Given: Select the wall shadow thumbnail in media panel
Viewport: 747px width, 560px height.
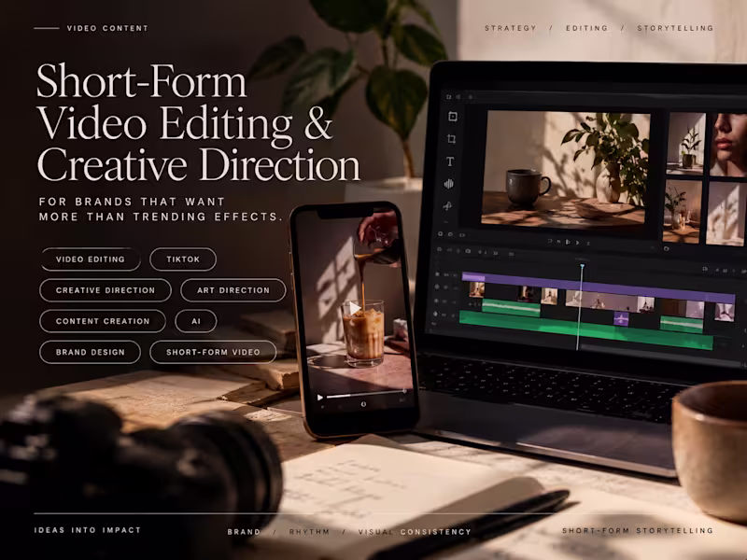Looking at the screenshot, I should [x=726, y=214].
